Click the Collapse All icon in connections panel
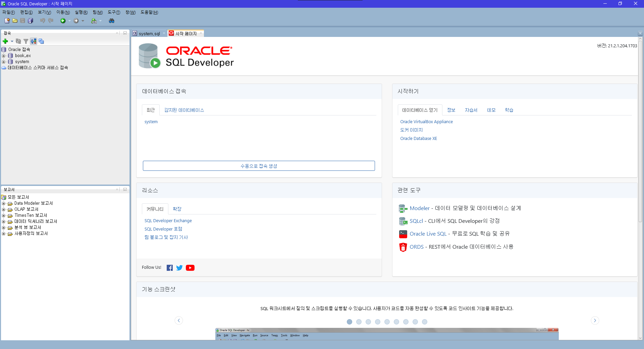Screen dimensions: 644x349 (x=41, y=41)
